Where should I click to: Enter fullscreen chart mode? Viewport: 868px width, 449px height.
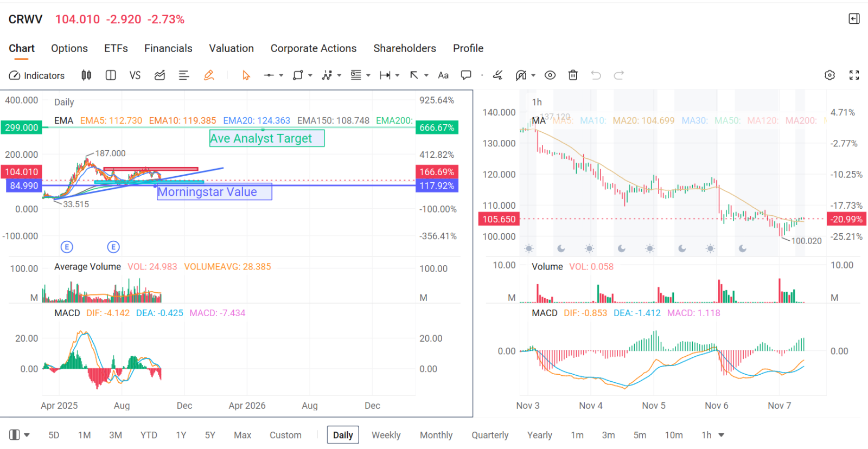coord(854,75)
